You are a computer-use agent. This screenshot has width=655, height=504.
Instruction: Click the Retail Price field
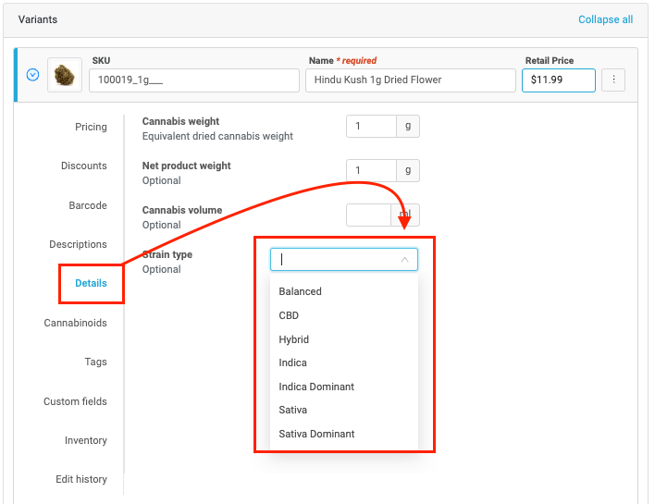pyautogui.click(x=558, y=80)
